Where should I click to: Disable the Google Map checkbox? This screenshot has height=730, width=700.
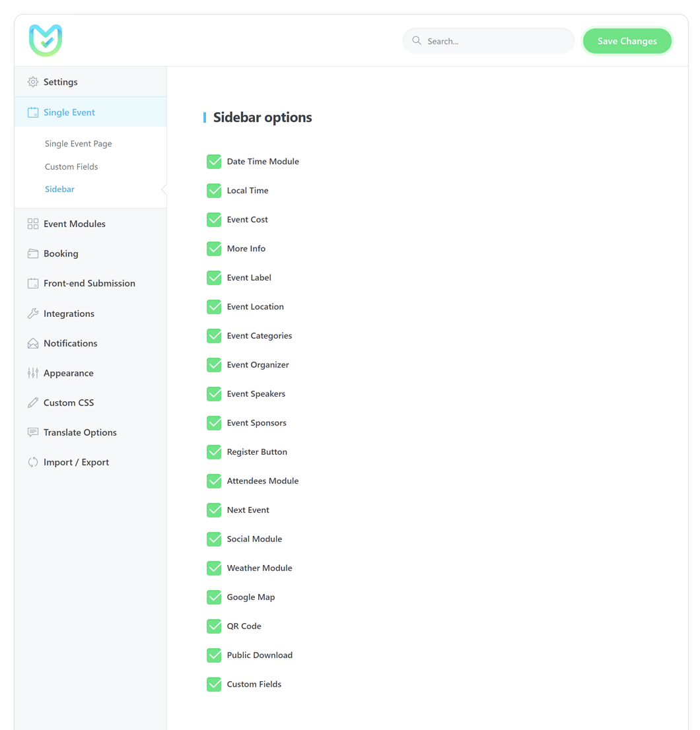(x=214, y=597)
